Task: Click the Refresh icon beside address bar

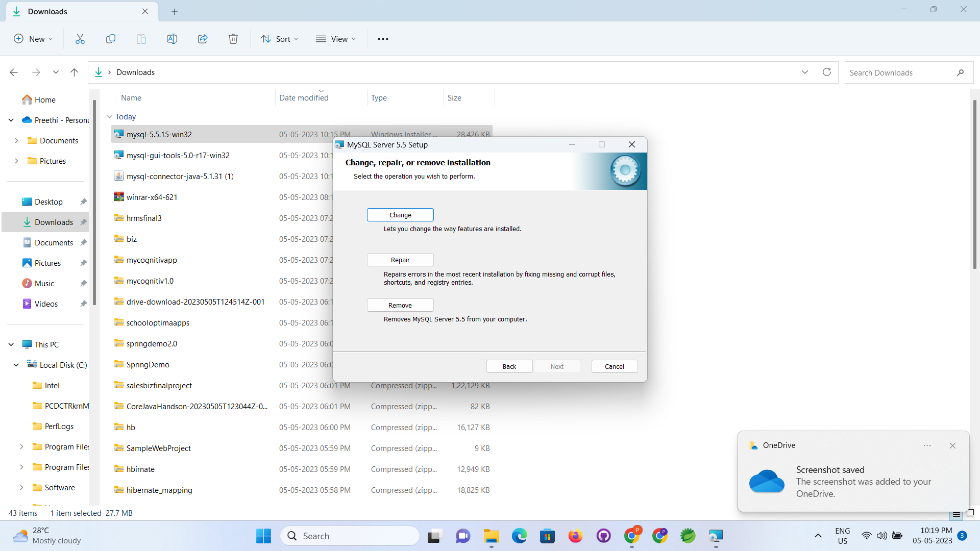Action: [x=827, y=72]
